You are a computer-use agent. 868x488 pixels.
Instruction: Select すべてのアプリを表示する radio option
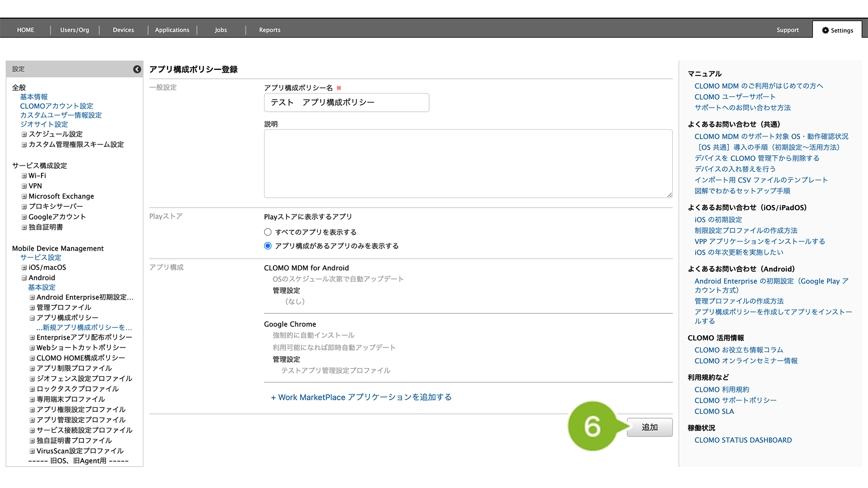tap(268, 232)
